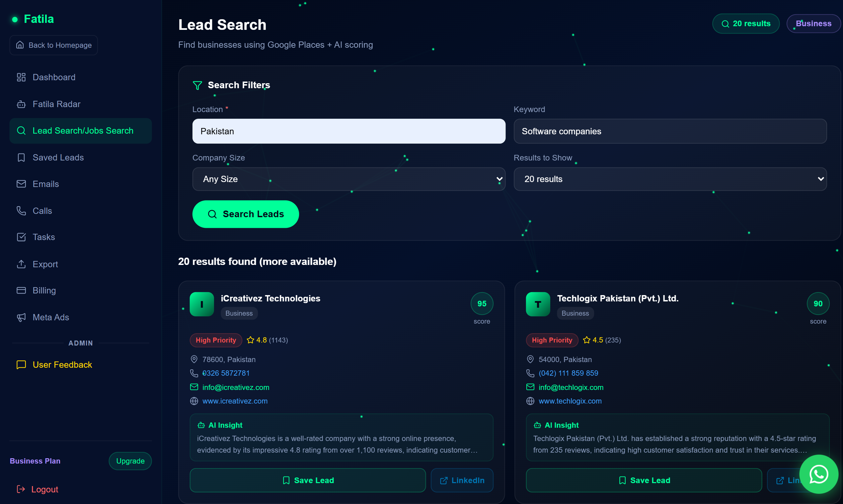
Task: Click the globe icon beside www.icreativez.com
Action: [x=194, y=401]
